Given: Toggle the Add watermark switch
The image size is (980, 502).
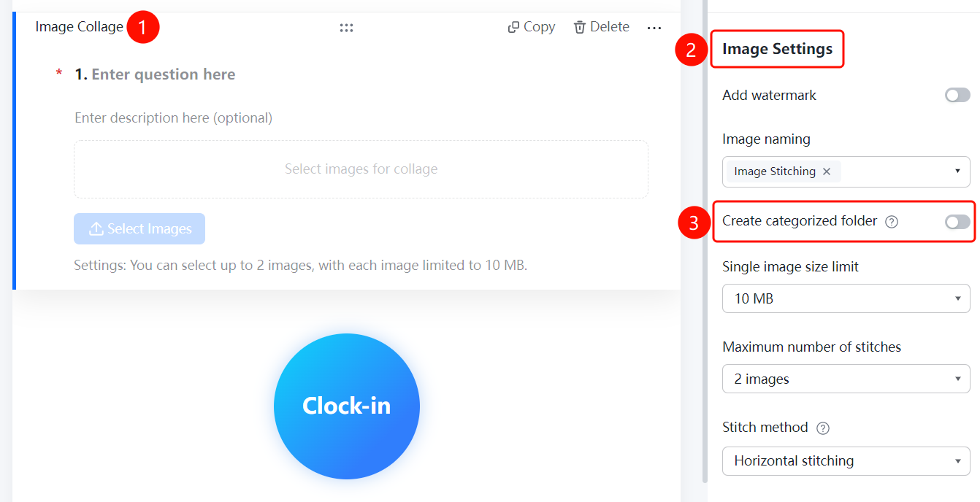Looking at the screenshot, I should [957, 95].
